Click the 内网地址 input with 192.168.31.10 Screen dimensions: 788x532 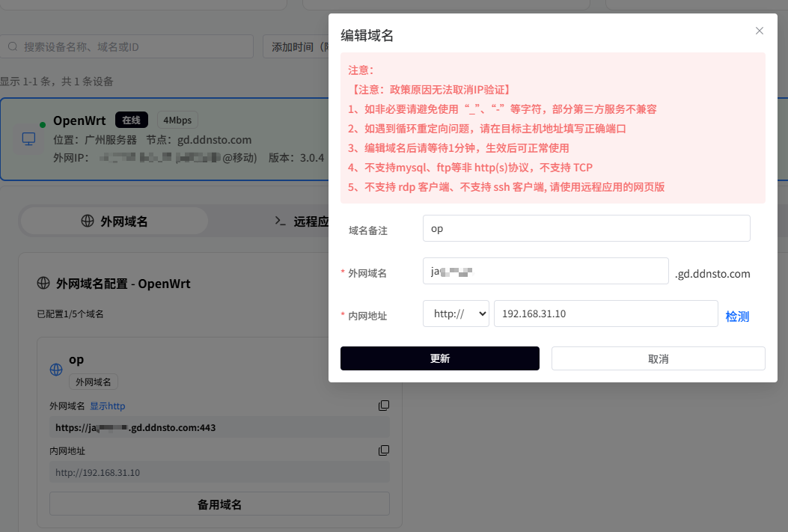point(605,314)
